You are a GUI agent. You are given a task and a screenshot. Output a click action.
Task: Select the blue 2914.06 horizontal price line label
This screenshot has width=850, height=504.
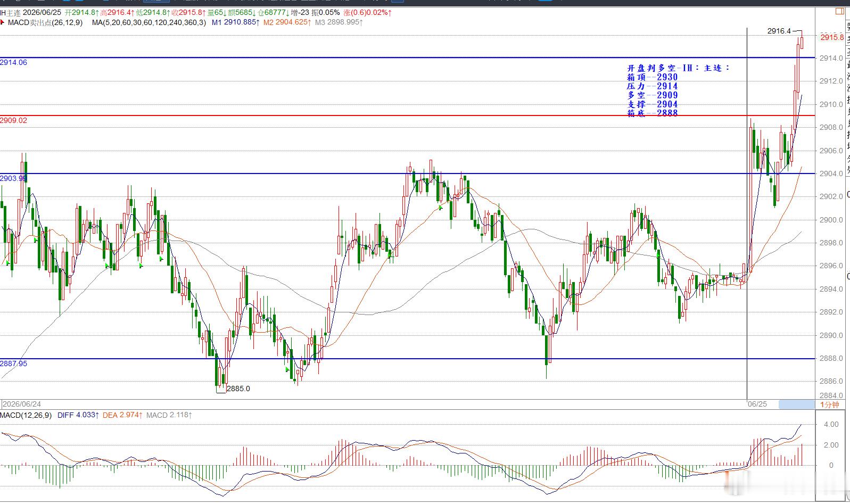[x=13, y=62]
